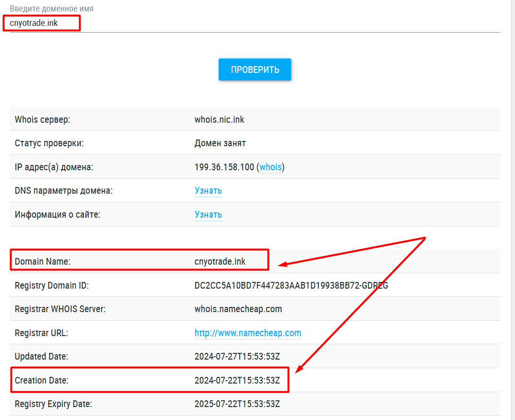Viewport: 515px width, 420px height.
Task: Click the IP address 199.36.158.100 text
Action: point(224,167)
